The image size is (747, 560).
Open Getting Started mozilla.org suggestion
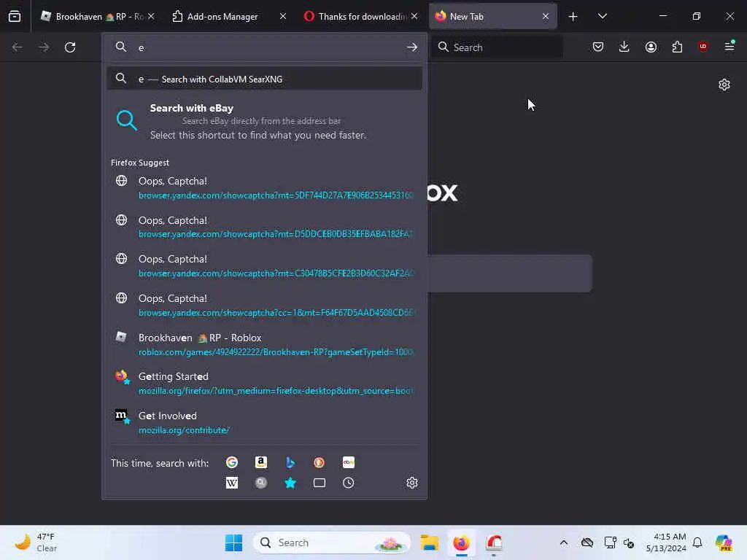point(264,384)
